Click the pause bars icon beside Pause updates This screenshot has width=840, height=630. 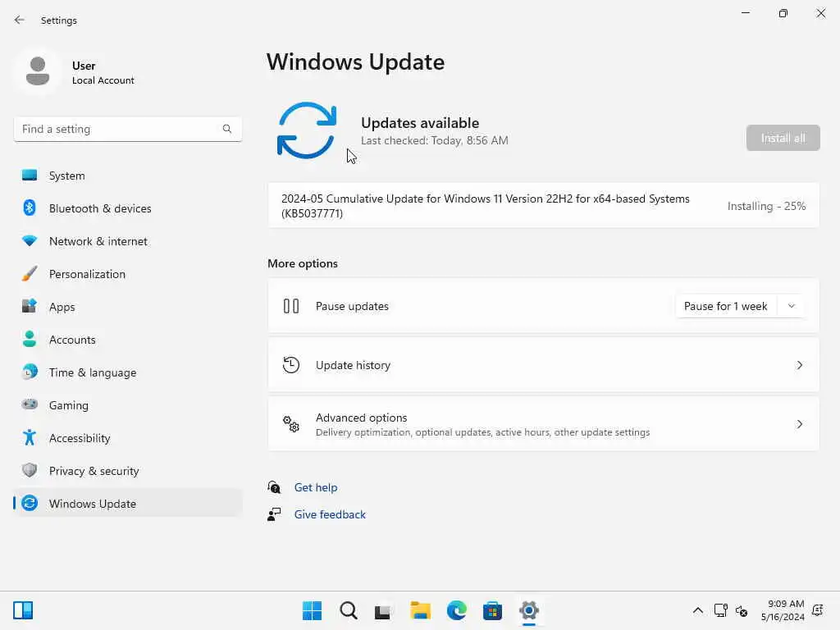291,306
